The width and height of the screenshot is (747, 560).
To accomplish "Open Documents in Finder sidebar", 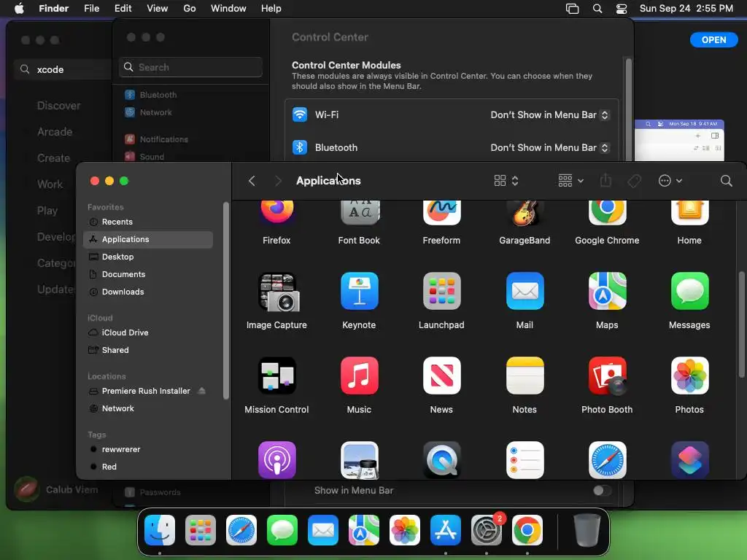I will (148, 274).
